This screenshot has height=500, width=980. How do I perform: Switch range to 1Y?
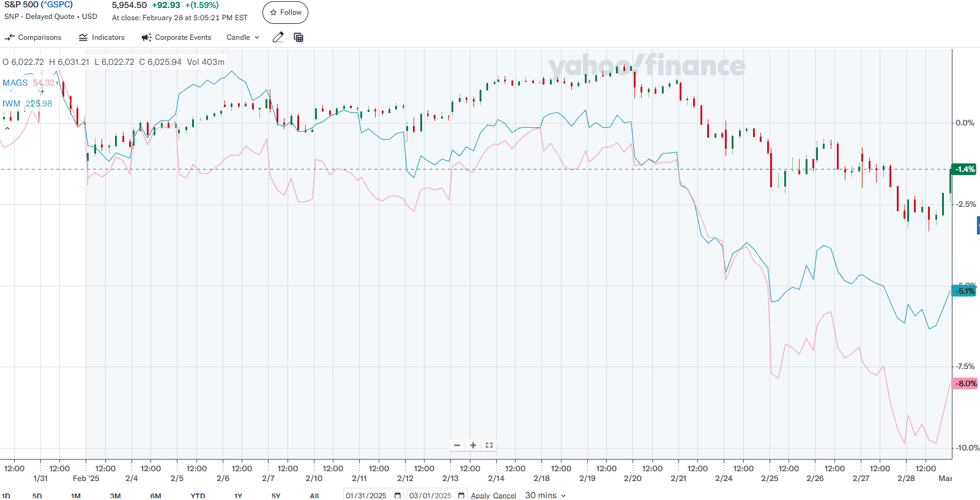[x=239, y=496]
